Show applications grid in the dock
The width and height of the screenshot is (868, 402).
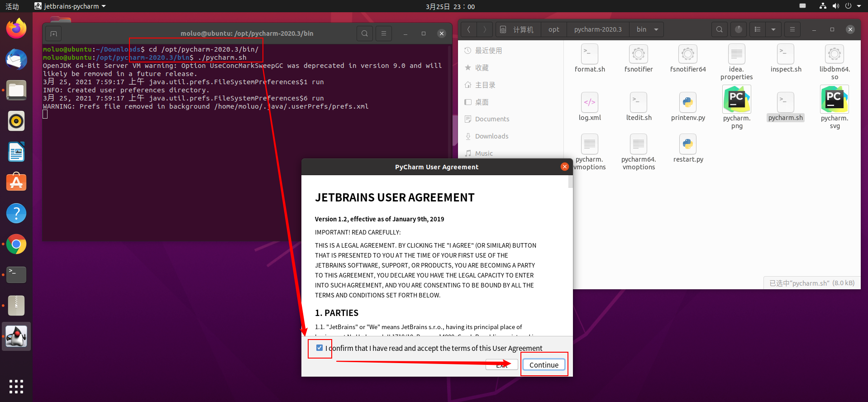[x=16, y=387]
